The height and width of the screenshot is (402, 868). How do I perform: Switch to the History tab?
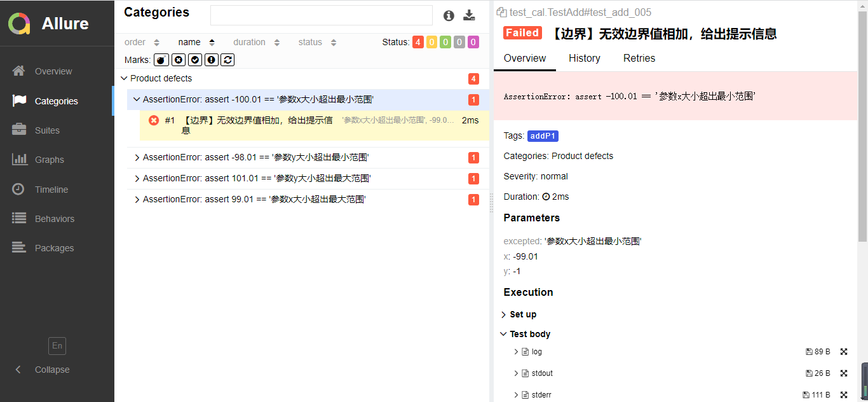[x=584, y=59]
